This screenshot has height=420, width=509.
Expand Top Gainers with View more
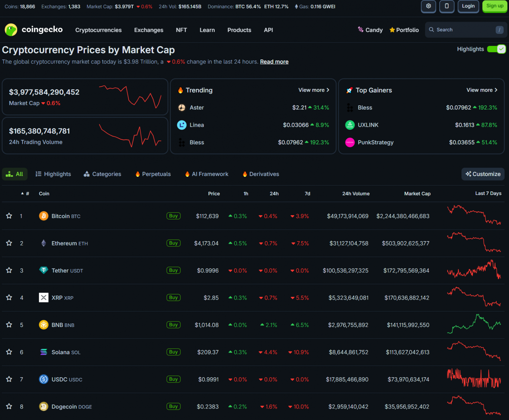(x=481, y=90)
